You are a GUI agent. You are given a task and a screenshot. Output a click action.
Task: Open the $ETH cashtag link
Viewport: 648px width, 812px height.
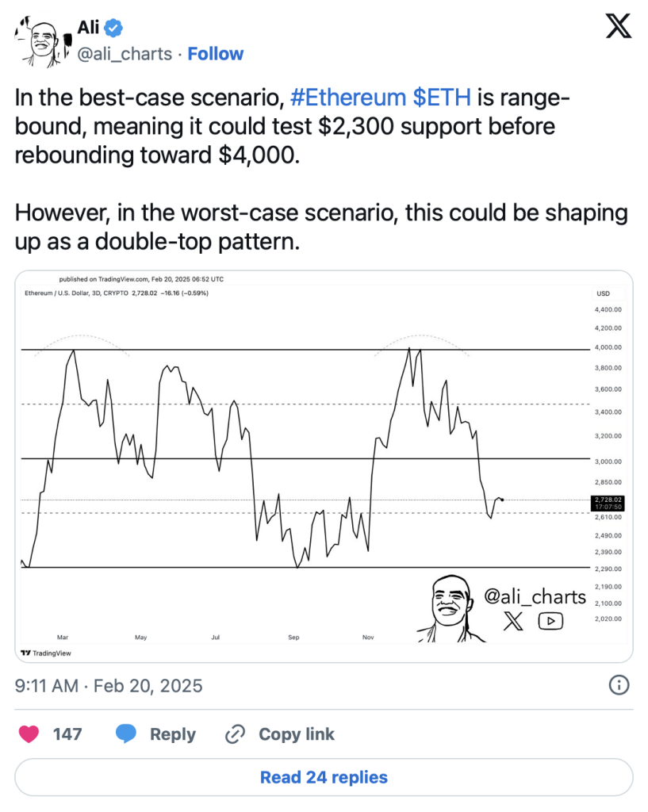pos(442,98)
